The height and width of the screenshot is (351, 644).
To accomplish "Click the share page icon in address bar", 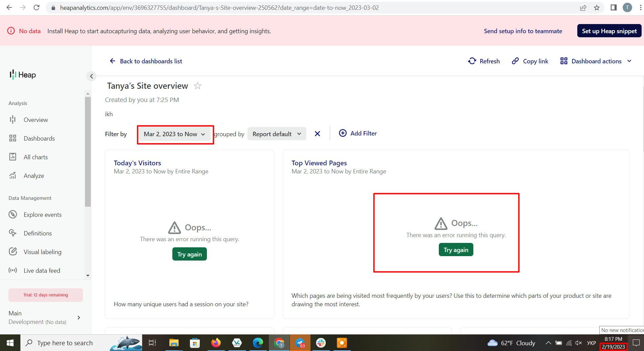I will click(583, 8).
